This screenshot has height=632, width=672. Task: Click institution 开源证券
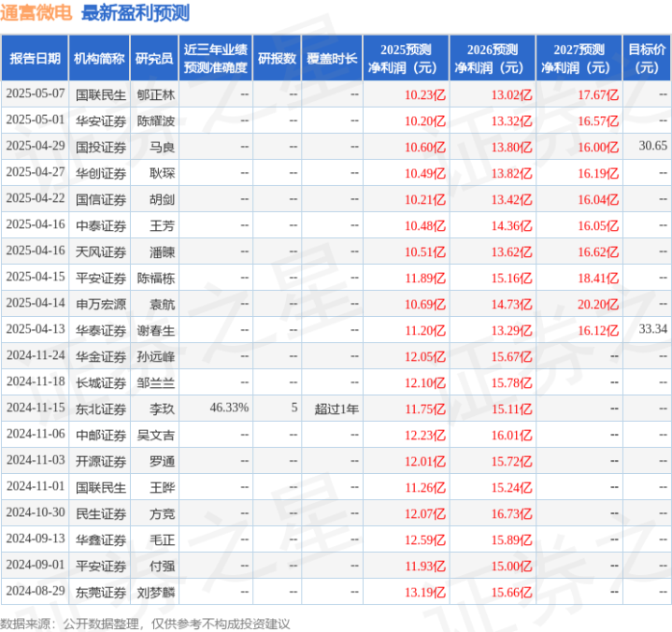pos(101,461)
